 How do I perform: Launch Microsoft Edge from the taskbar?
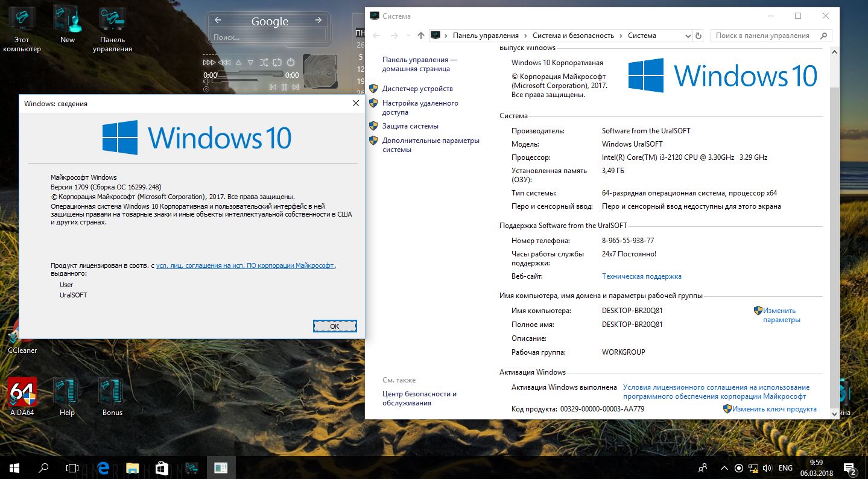(x=103, y=468)
